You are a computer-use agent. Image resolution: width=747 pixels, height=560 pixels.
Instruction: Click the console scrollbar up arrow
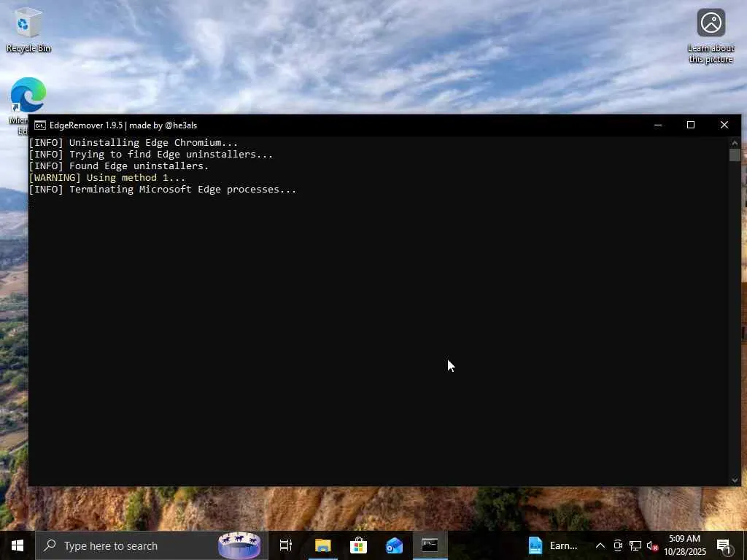coord(735,142)
